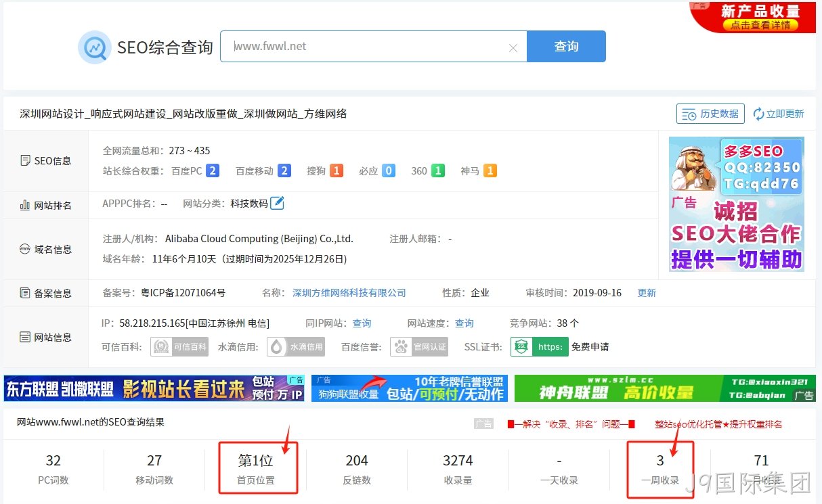Click the 搜狗 weight badge 1
822x504 pixels.
(x=337, y=170)
